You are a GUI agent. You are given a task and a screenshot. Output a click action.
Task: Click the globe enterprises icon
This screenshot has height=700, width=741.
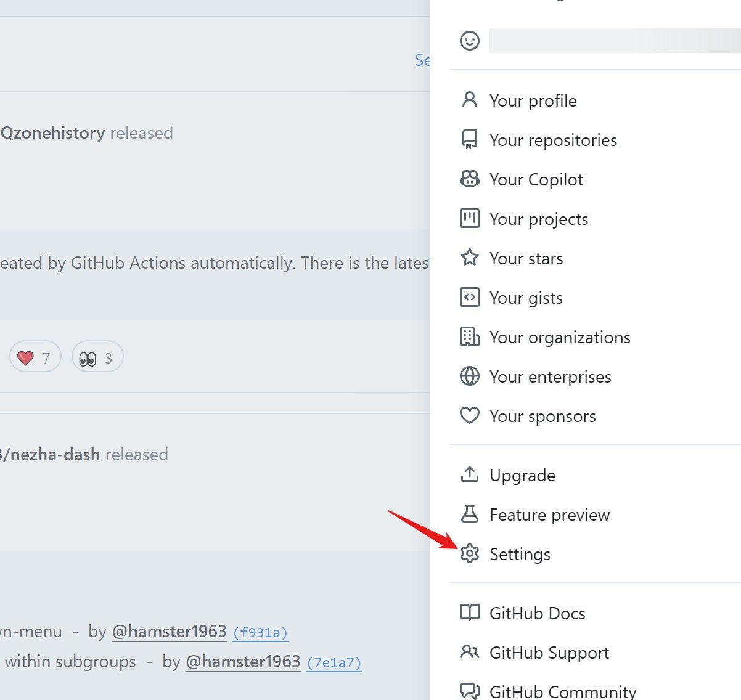tap(470, 376)
